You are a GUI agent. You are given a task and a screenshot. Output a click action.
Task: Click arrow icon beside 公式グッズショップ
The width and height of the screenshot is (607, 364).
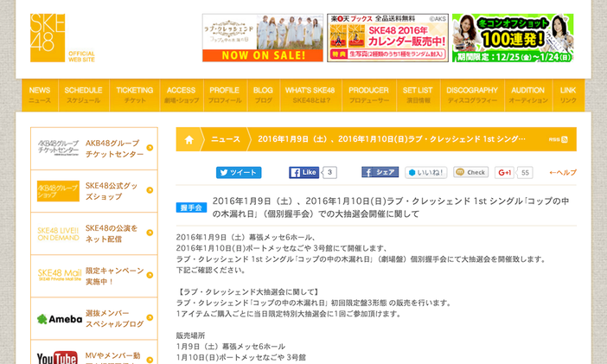coord(150,190)
